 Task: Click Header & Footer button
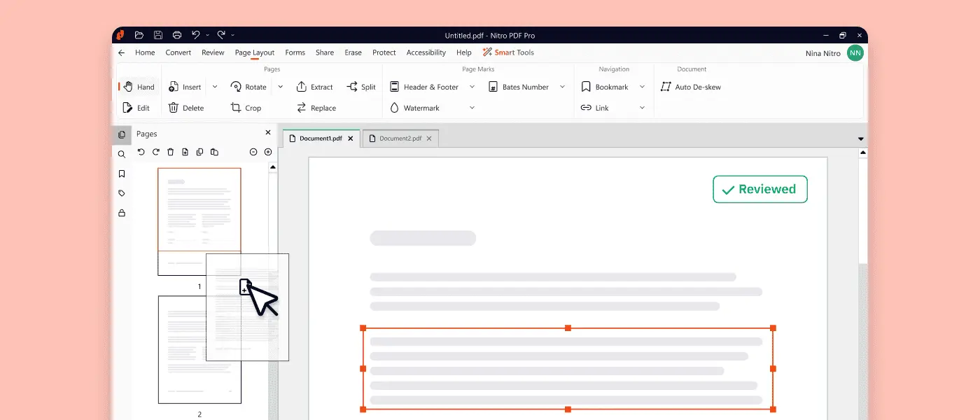tap(424, 87)
